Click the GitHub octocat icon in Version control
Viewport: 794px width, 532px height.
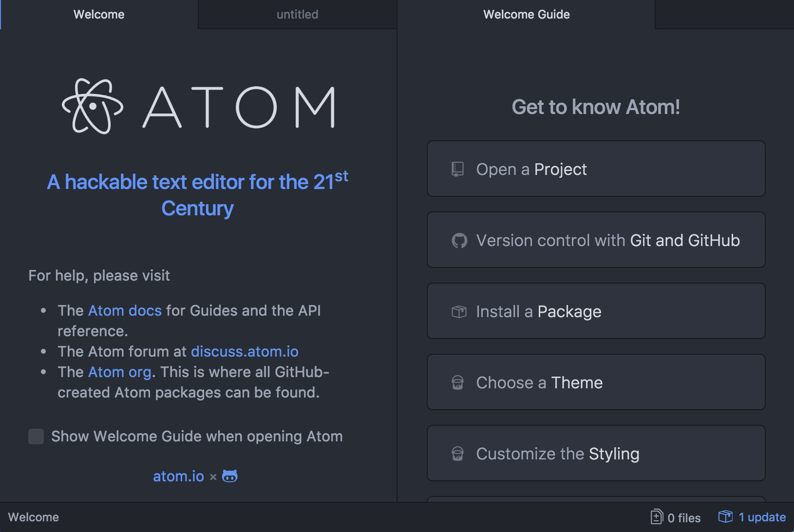[x=459, y=240]
